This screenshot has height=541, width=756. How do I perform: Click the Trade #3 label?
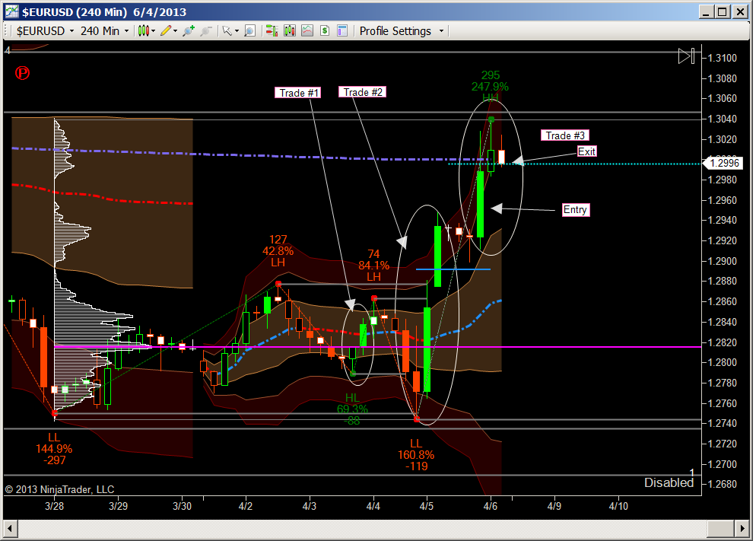click(565, 135)
